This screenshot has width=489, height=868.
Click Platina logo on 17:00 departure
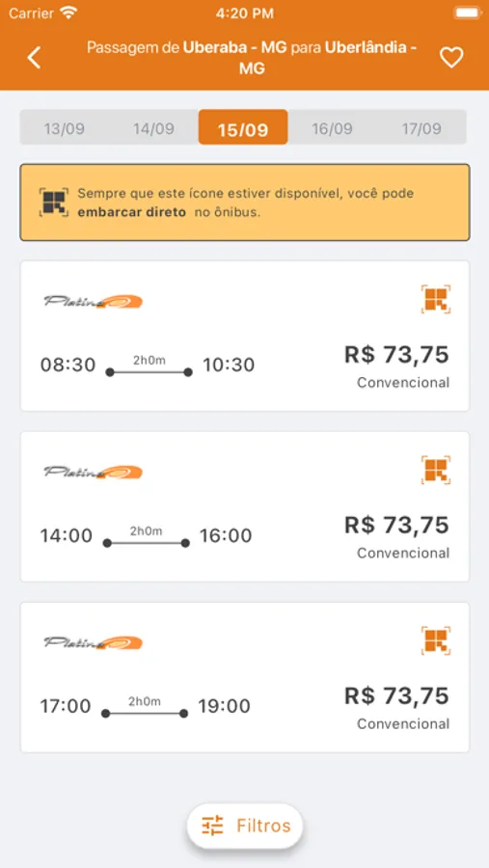93,642
